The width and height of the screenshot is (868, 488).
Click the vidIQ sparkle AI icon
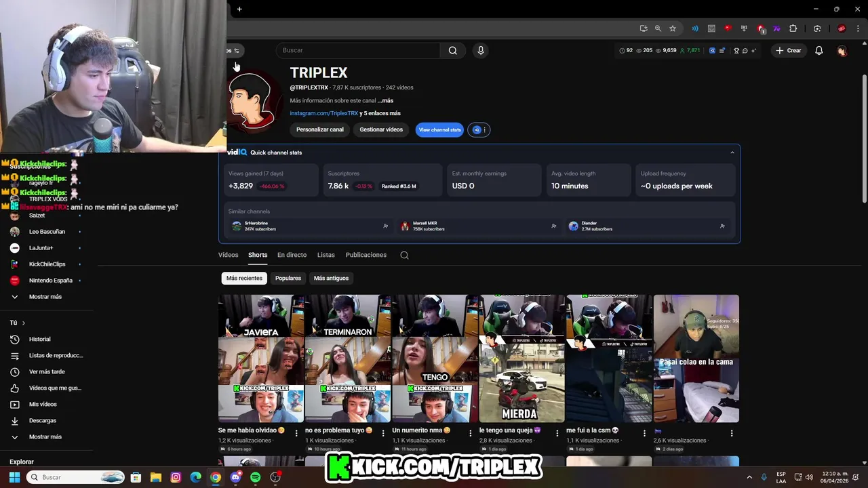tap(753, 50)
